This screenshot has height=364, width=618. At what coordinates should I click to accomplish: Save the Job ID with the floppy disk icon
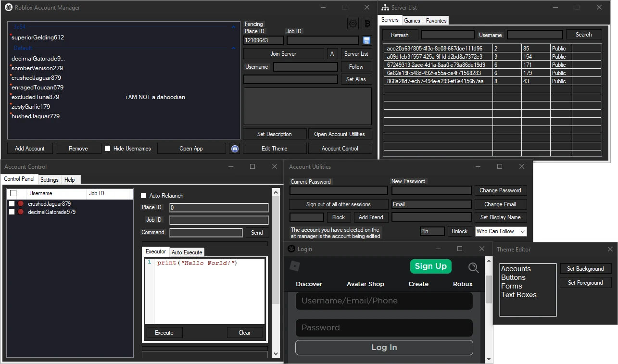366,40
